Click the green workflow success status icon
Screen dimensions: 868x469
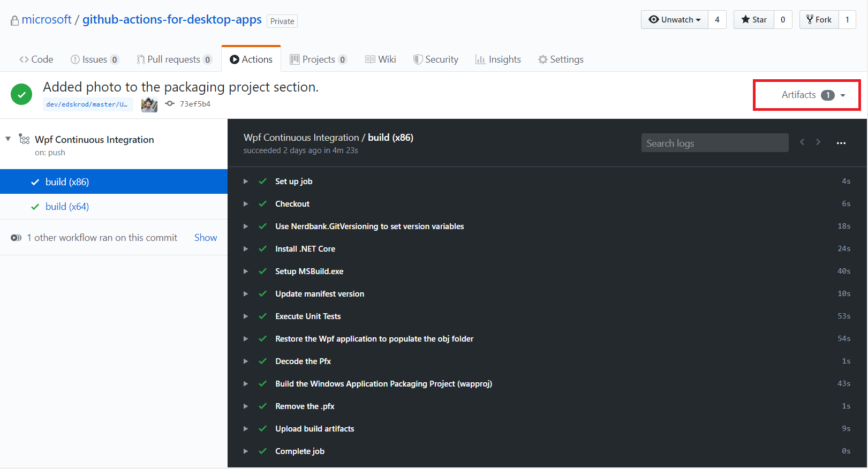click(x=21, y=95)
